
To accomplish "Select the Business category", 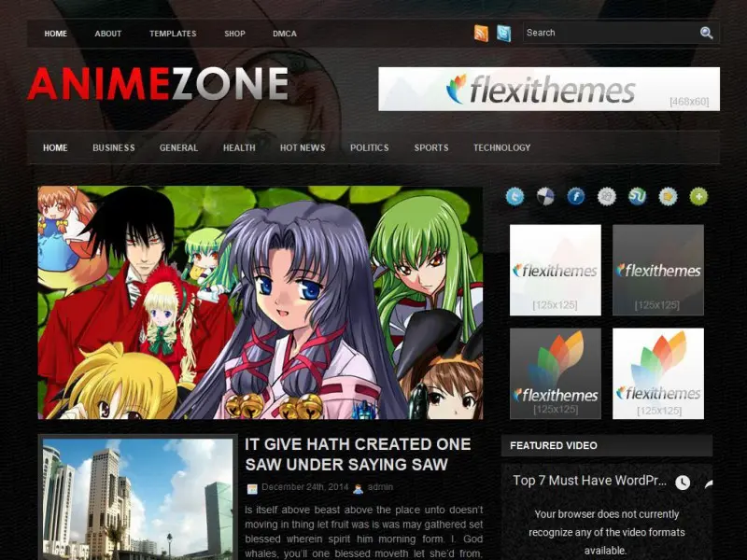I will pos(114,148).
